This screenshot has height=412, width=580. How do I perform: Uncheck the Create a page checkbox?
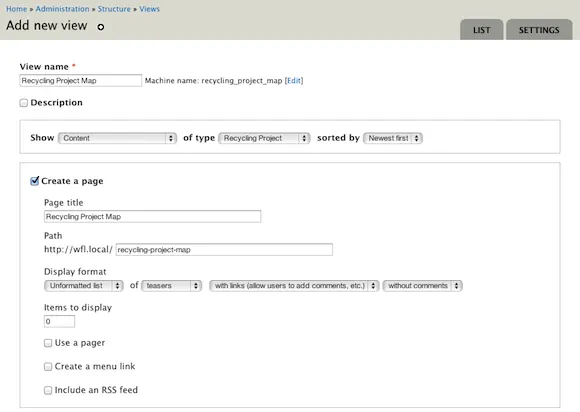click(x=34, y=181)
